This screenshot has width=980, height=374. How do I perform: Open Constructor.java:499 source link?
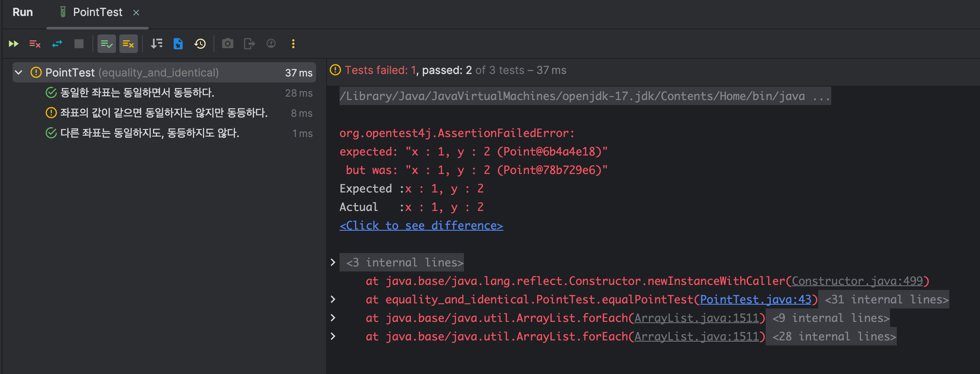click(x=857, y=281)
